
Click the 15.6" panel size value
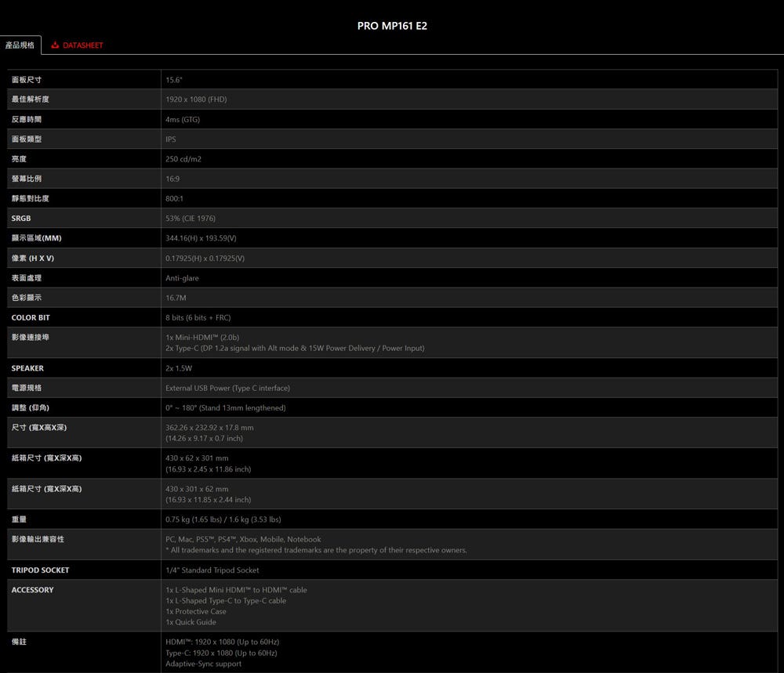click(x=174, y=79)
